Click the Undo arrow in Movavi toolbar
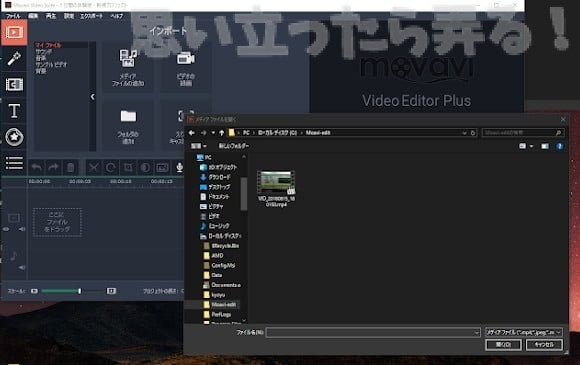580x365 pixels. click(x=37, y=168)
